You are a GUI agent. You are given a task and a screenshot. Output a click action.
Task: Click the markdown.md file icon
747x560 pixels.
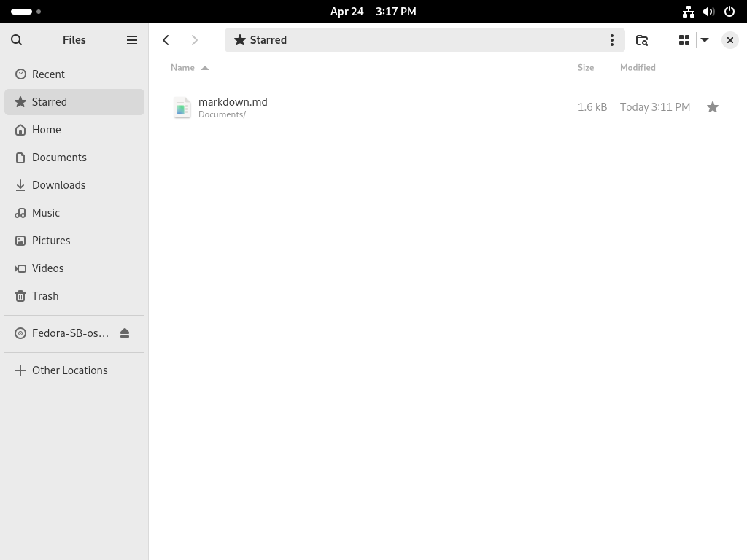pos(182,107)
